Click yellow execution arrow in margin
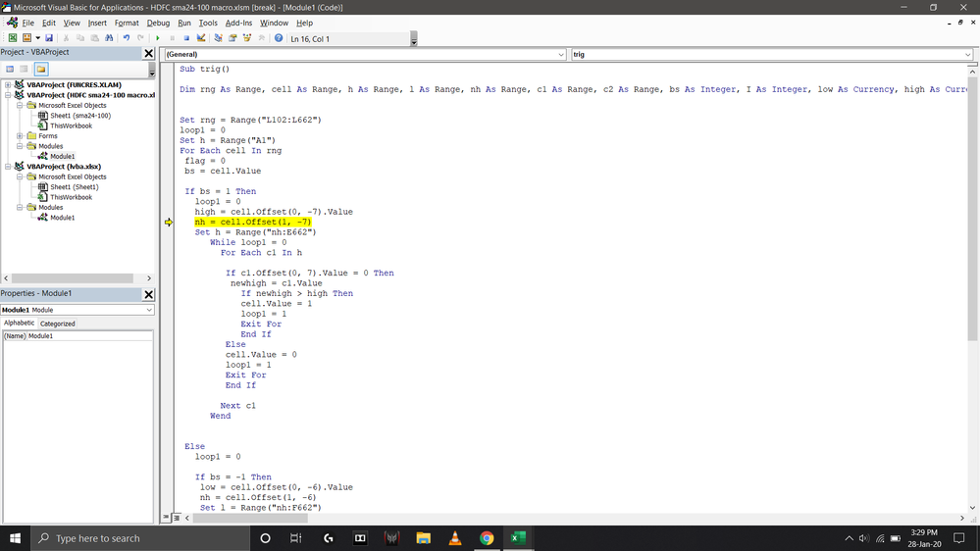 [x=169, y=222]
